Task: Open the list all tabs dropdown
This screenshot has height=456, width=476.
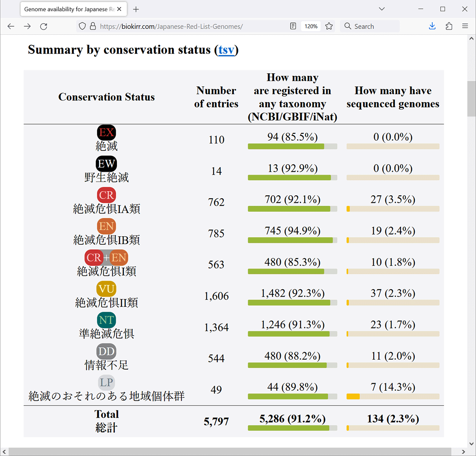Action: [382, 9]
